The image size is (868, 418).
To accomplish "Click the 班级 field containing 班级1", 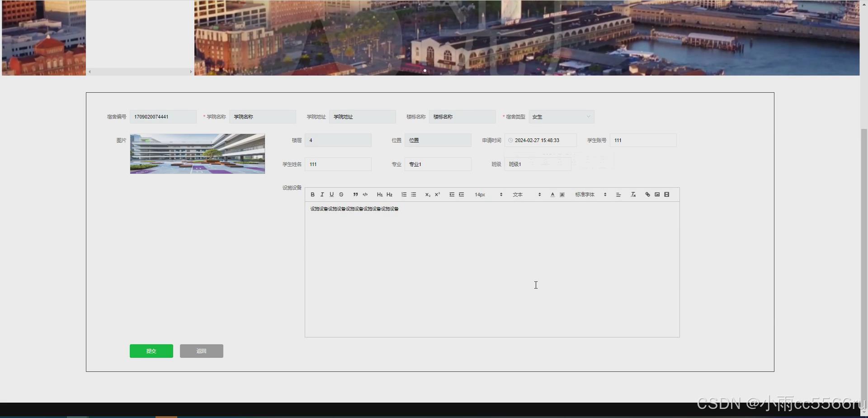I will (x=538, y=164).
